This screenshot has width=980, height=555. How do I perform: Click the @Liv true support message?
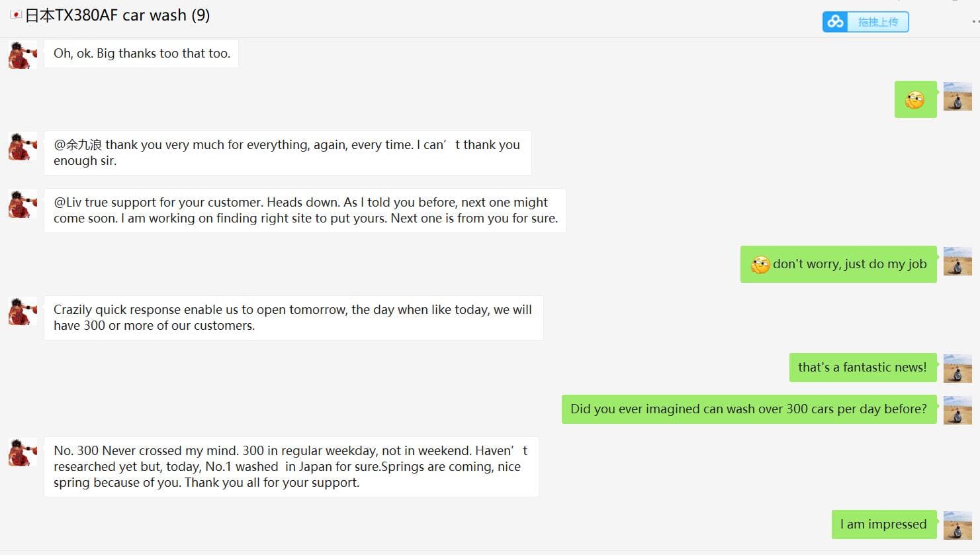point(305,211)
